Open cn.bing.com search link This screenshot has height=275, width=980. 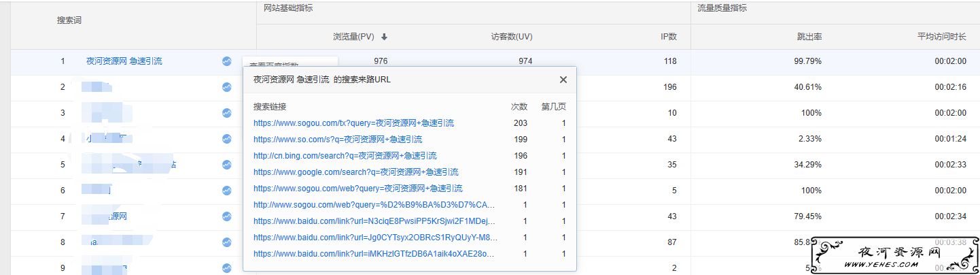[345, 156]
